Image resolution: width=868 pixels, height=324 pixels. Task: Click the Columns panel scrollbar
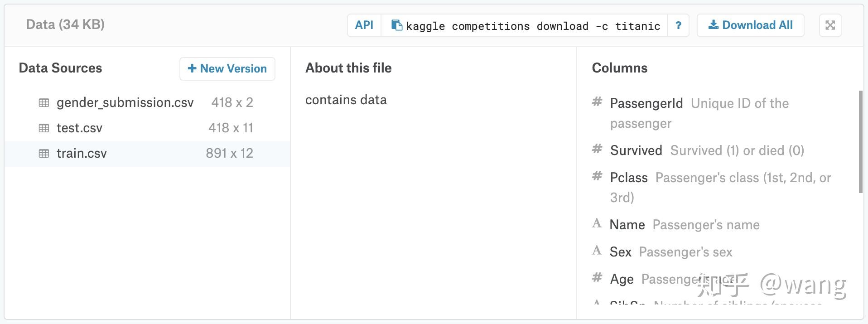click(861, 141)
